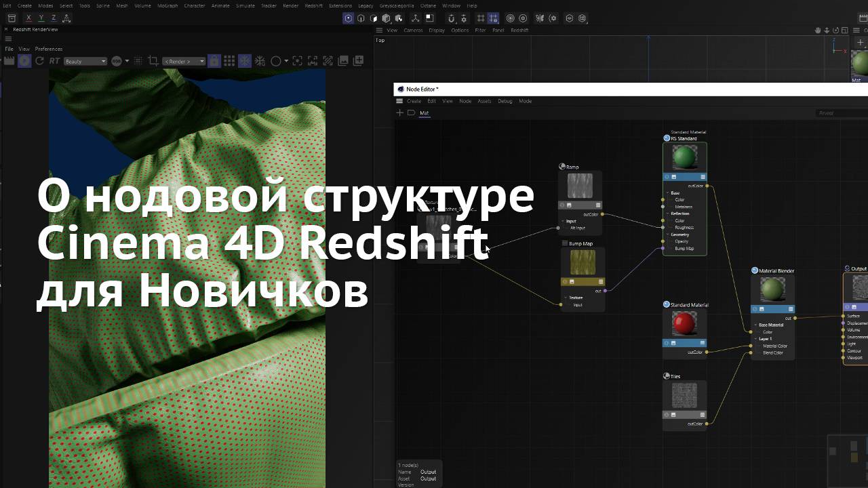
Task: Click the snowflake freeze icon in RenderView
Action: click(x=244, y=61)
